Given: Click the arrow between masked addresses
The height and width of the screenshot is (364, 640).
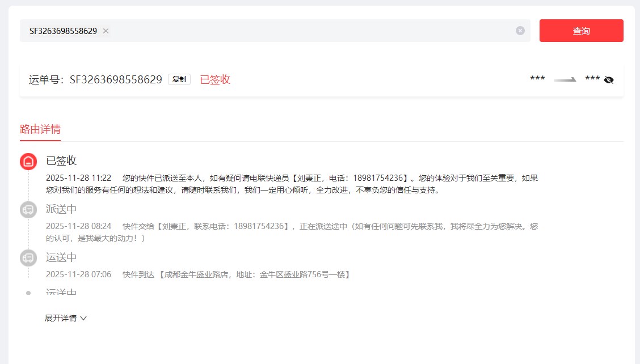Looking at the screenshot, I should pyautogui.click(x=565, y=80).
